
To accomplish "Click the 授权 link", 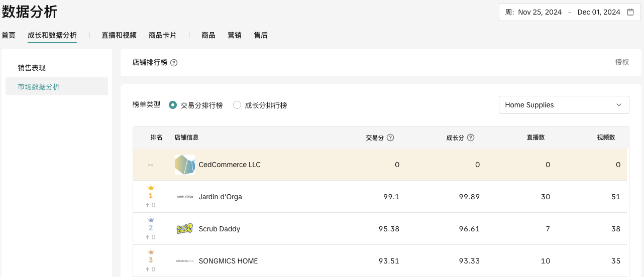I will pyautogui.click(x=622, y=62).
